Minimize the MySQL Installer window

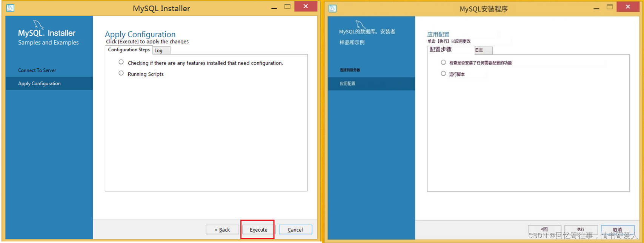point(274,8)
